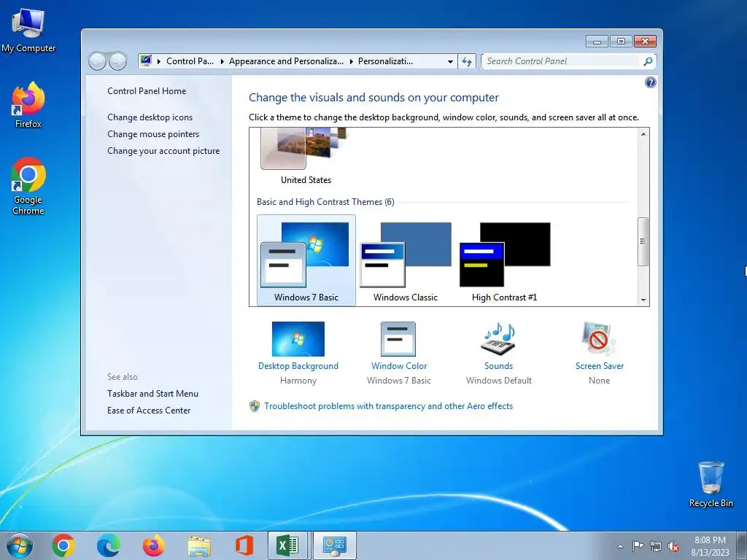The width and height of the screenshot is (747, 560).
Task: Open My Computer desktop icon
Action: [28, 29]
